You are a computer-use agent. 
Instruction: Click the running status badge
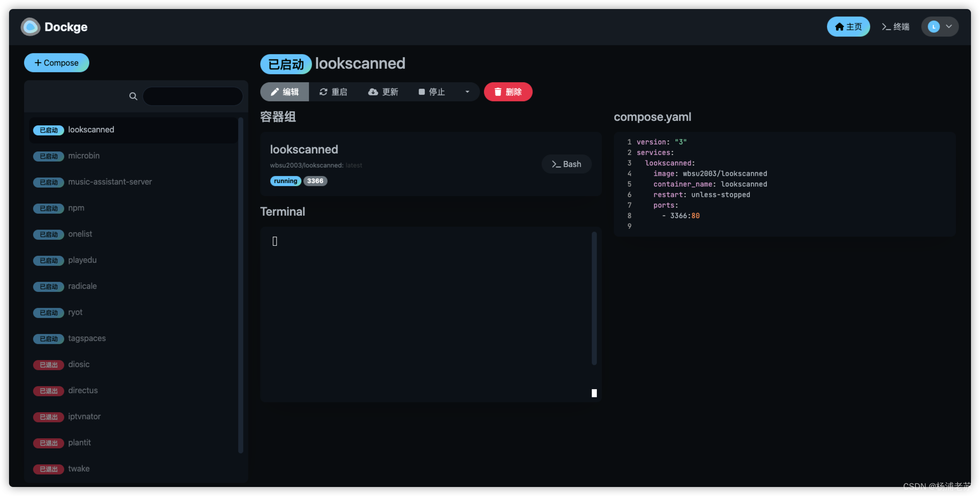pos(285,181)
